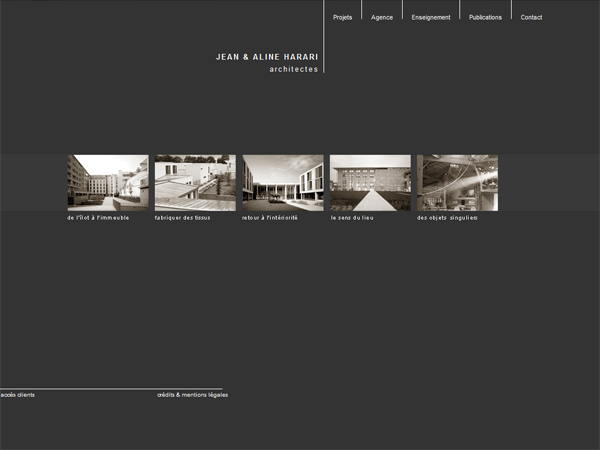View the 'retour à l'intériorité' thumbnail image
Image resolution: width=600 pixels, height=450 pixels.
pyautogui.click(x=283, y=183)
